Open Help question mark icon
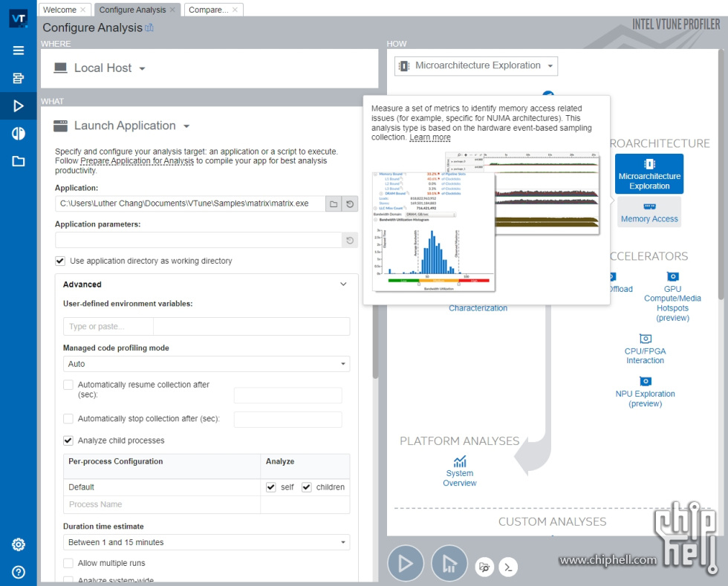The image size is (728, 586). pos(18,572)
